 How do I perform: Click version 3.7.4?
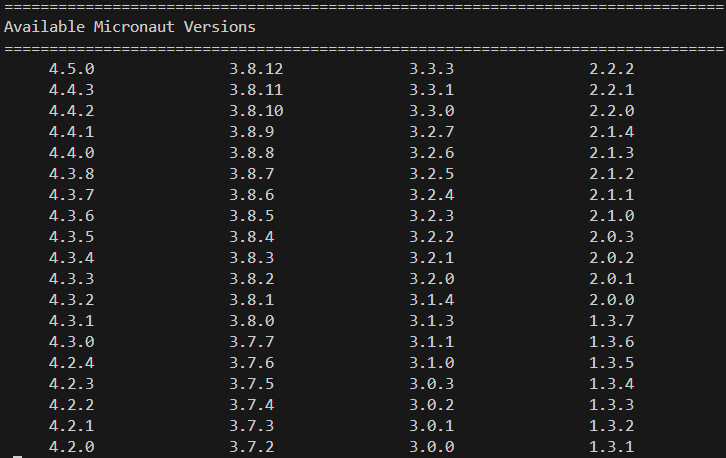pyautogui.click(x=251, y=405)
